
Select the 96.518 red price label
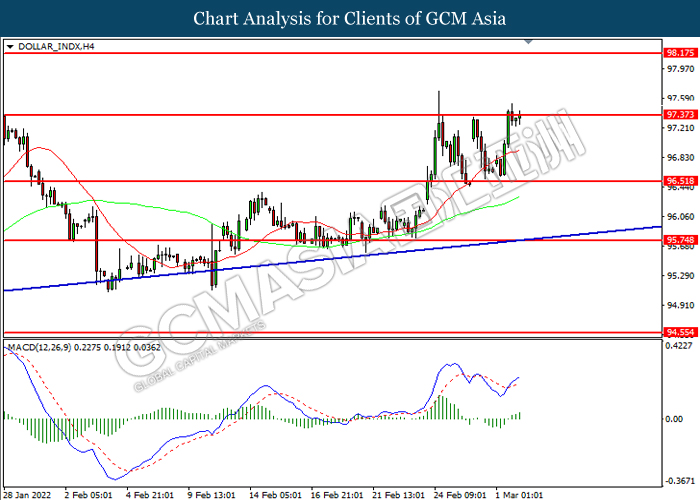pyautogui.click(x=680, y=181)
